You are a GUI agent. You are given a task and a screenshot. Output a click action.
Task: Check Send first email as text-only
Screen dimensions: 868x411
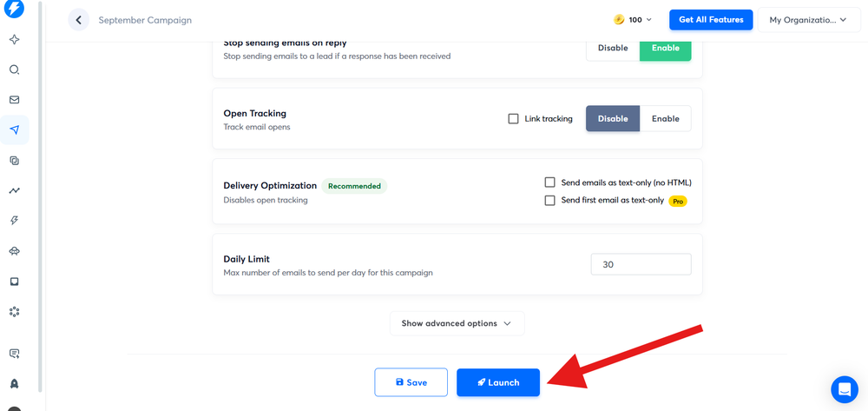pos(549,201)
